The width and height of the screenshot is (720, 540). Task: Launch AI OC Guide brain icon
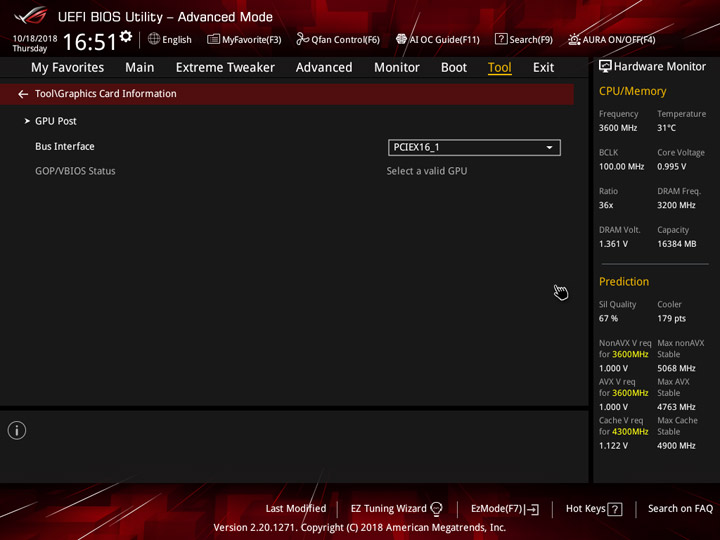401,39
